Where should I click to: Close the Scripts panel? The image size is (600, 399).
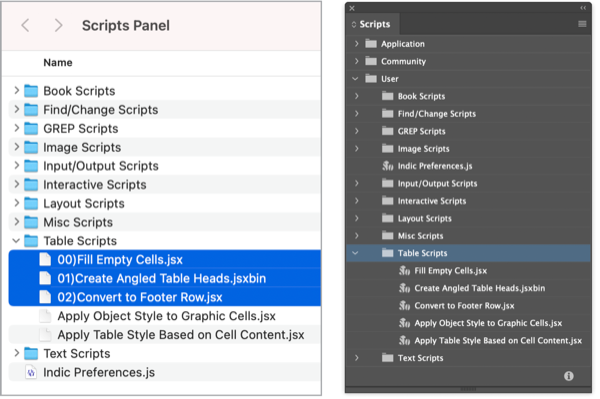(x=352, y=8)
